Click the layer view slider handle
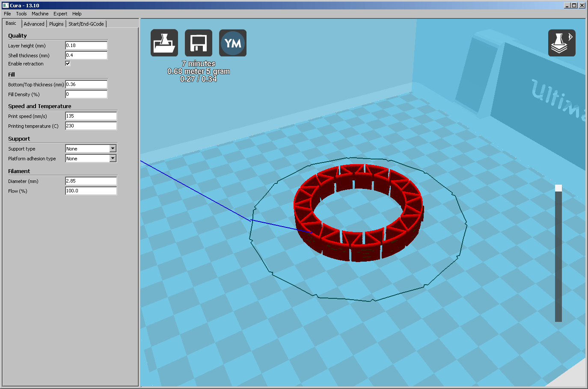This screenshot has width=588, height=389. tap(558, 188)
